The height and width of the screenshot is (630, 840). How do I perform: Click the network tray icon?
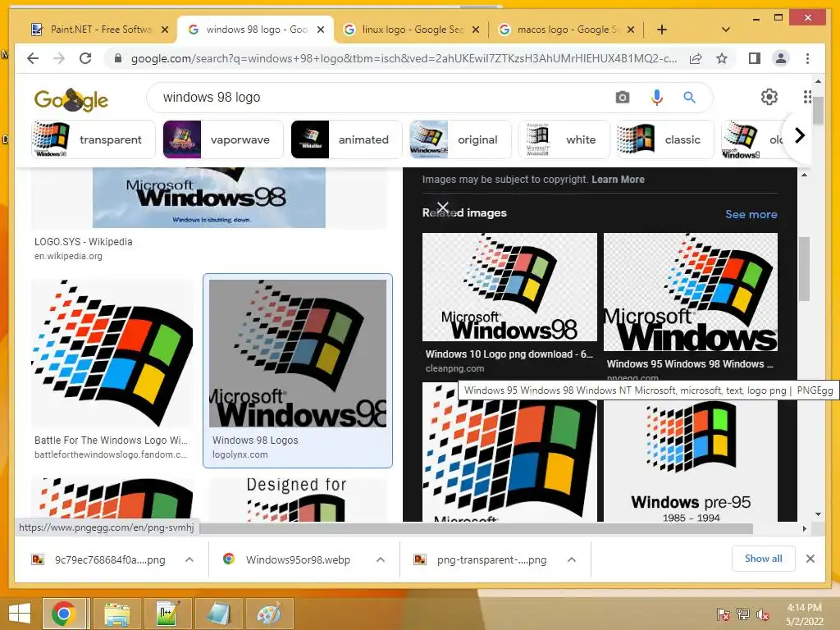[x=743, y=614]
